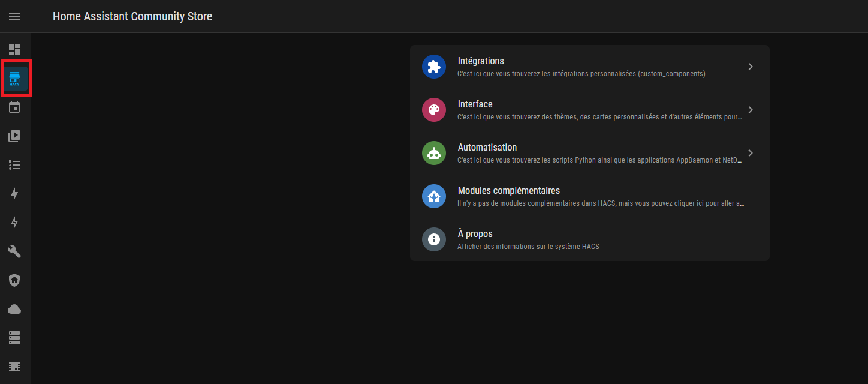Open the HACS store sidebar icon
The height and width of the screenshot is (384, 868).
click(x=14, y=79)
